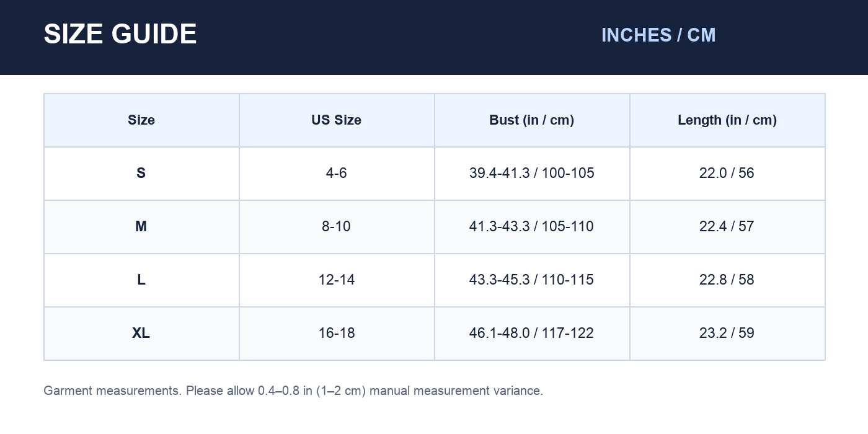Click the SIZE GUIDE title
This screenshot has height=434, width=868.
coord(120,34)
